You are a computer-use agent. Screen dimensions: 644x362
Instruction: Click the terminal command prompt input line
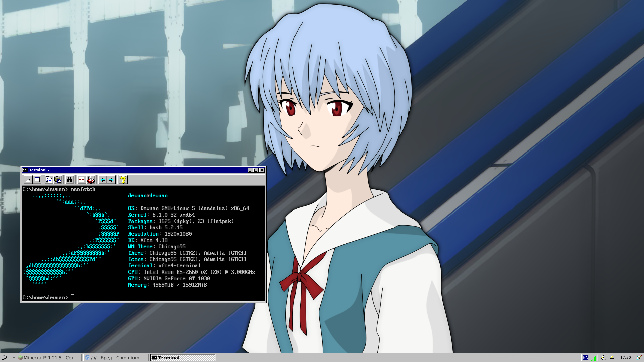click(x=143, y=298)
